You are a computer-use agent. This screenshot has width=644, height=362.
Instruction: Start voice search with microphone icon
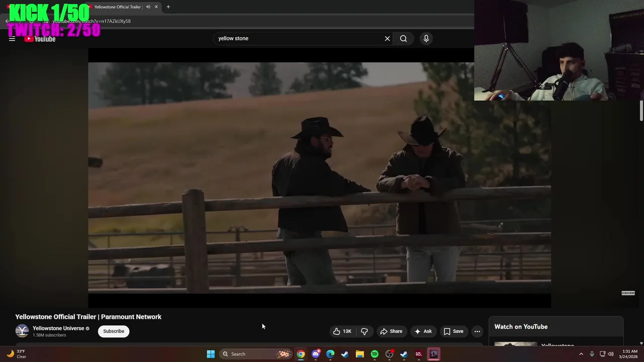click(x=426, y=39)
